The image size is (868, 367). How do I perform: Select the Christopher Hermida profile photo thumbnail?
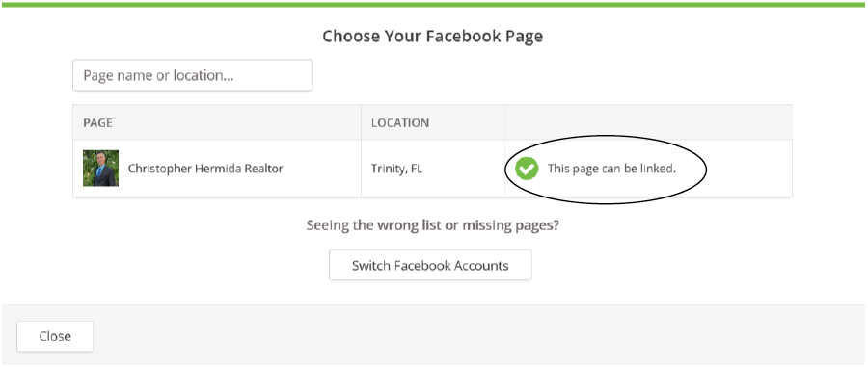pyautogui.click(x=100, y=168)
